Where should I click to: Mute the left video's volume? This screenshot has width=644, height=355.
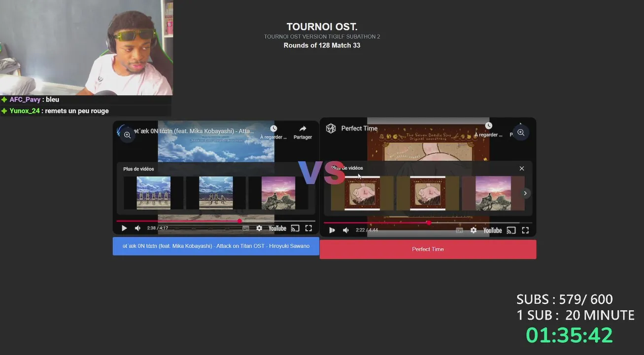tap(137, 228)
